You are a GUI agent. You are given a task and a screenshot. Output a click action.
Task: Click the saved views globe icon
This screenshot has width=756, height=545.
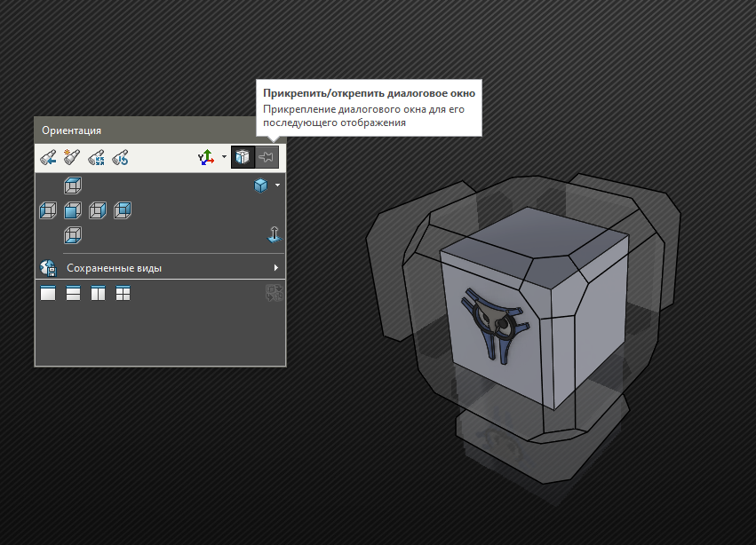tap(48, 268)
